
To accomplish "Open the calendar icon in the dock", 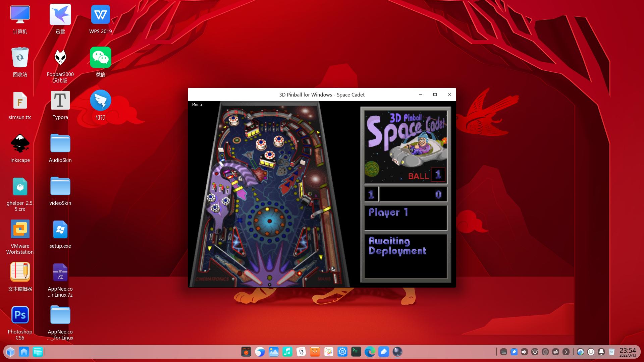I will (x=301, y=352).
